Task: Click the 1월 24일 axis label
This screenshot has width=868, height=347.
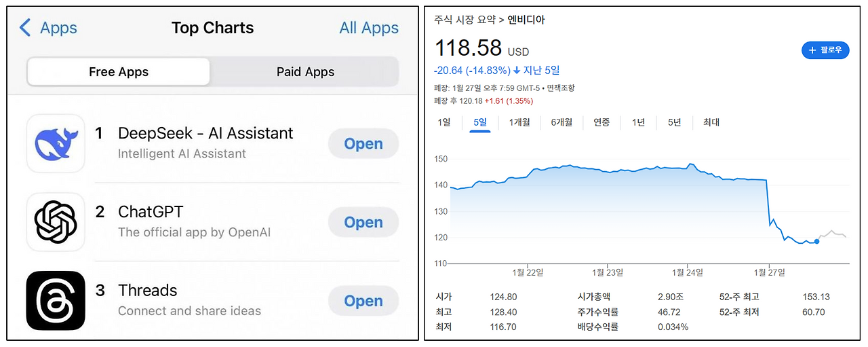Action: (x=687, y=272)
